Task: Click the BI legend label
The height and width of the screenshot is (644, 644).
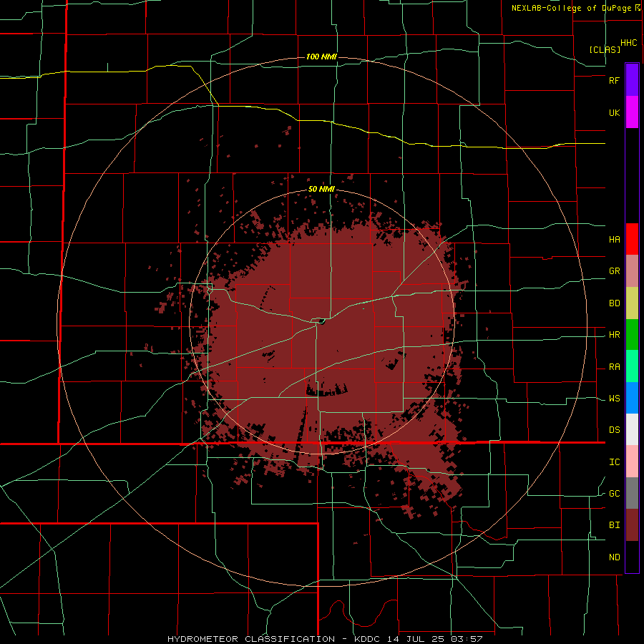Action: point(614,525)
